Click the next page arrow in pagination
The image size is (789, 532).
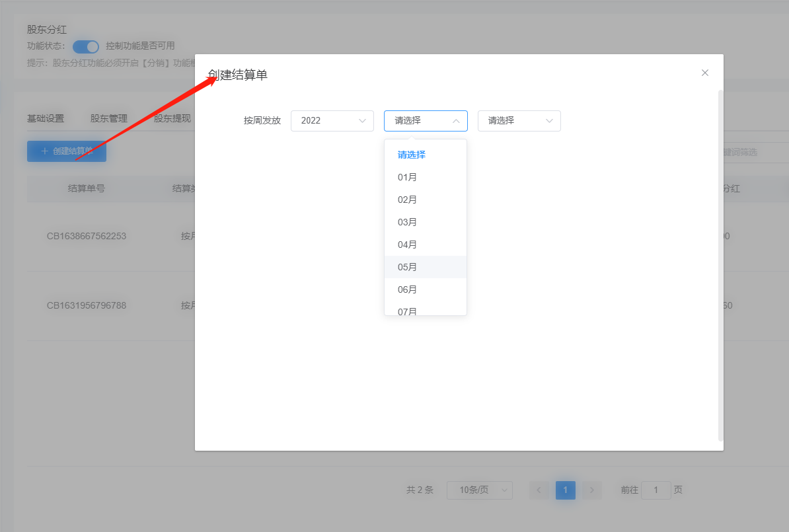click(x=591, y=490)
